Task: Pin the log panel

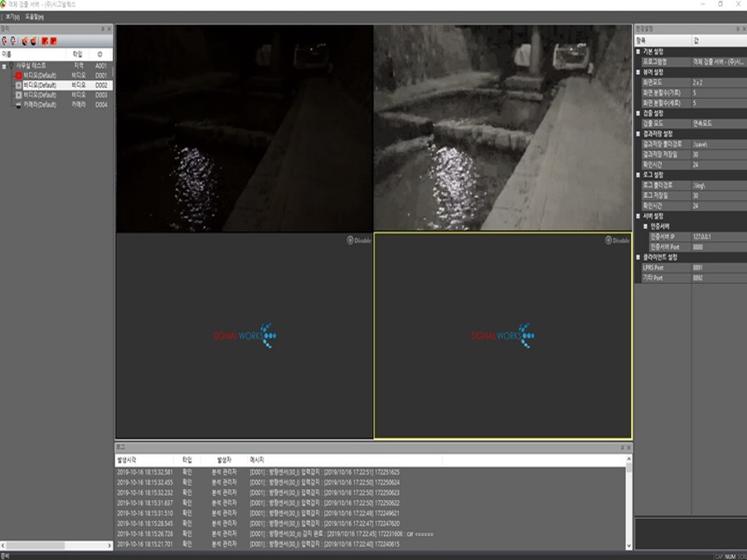Action: click(x=622, y=448)
